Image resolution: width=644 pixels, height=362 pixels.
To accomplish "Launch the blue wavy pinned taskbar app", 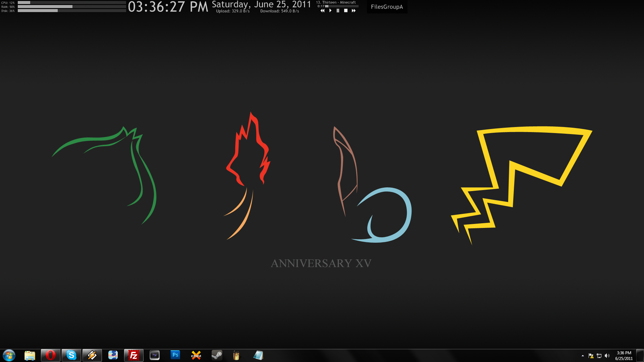I will click(113, 355).
